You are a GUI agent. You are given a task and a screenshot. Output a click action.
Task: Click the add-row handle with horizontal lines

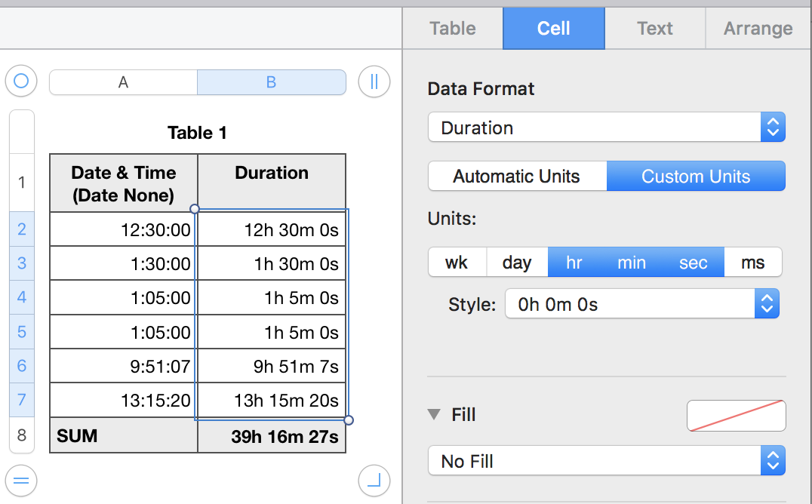tap(21, 480)
